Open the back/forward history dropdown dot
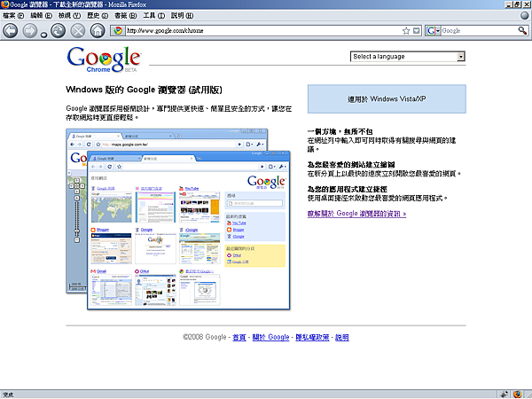Viewport: 532px width, 399px height. click(43, 35)
